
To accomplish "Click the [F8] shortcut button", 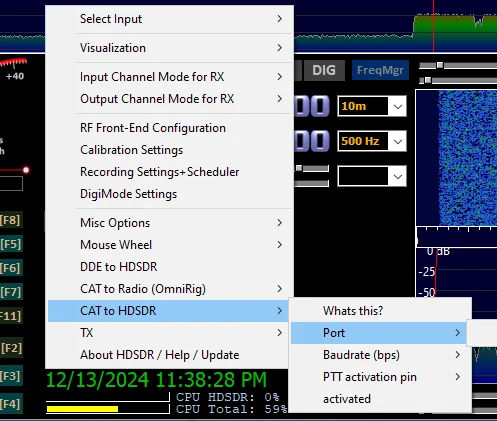I will tap(11, 220).
